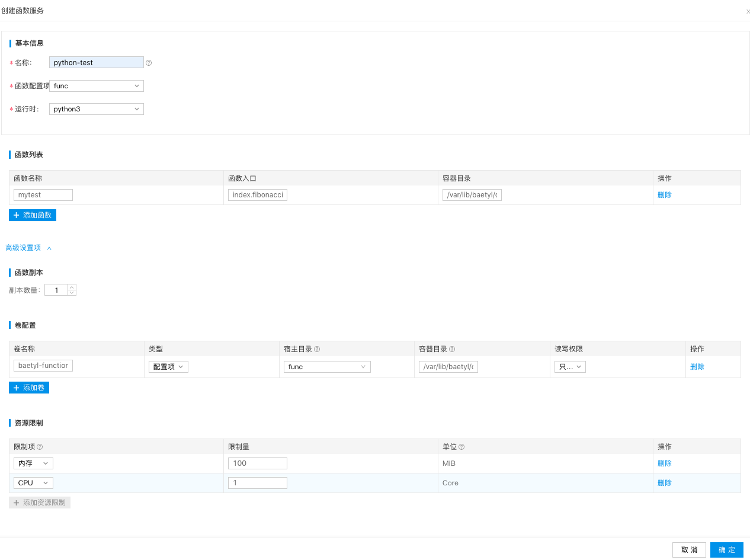The width and height of the screenshot is (750, 560).
Task: Click the 内存 limit amount field showing 100
Action: click(258, 463)
